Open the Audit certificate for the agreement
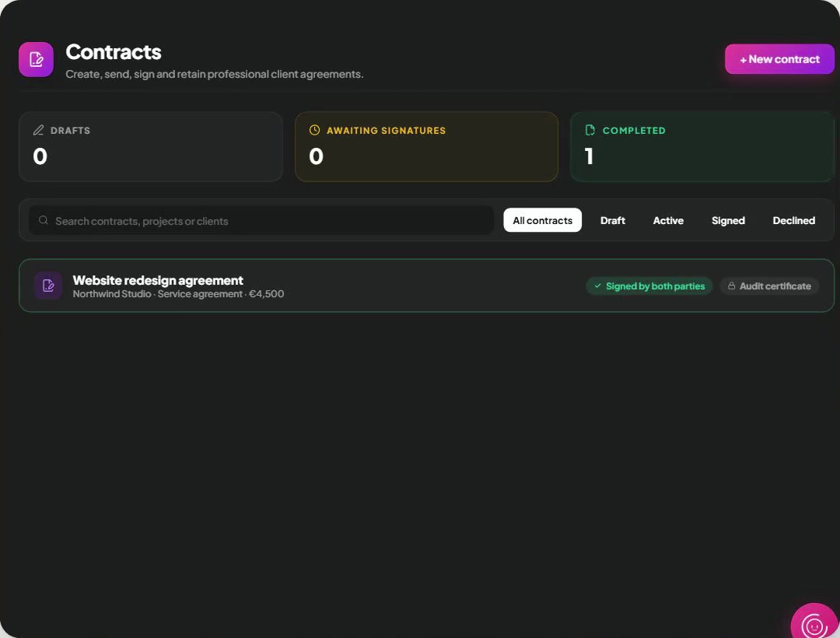840x638 pixels. [x=769, y=286]
